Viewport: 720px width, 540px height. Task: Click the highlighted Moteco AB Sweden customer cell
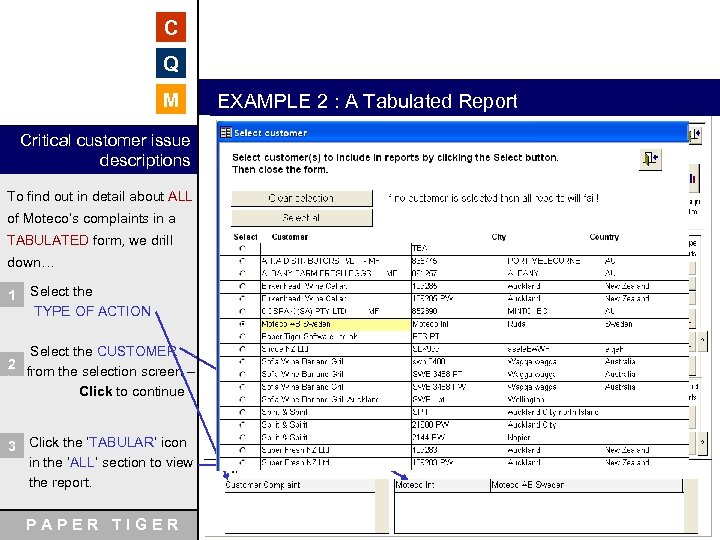click(335, 324)
